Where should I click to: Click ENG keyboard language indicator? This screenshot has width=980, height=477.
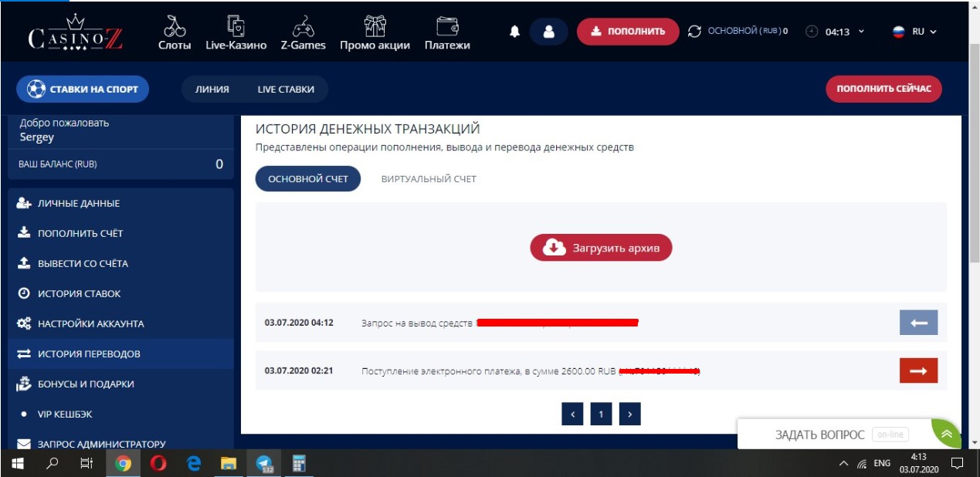[882, 463]
